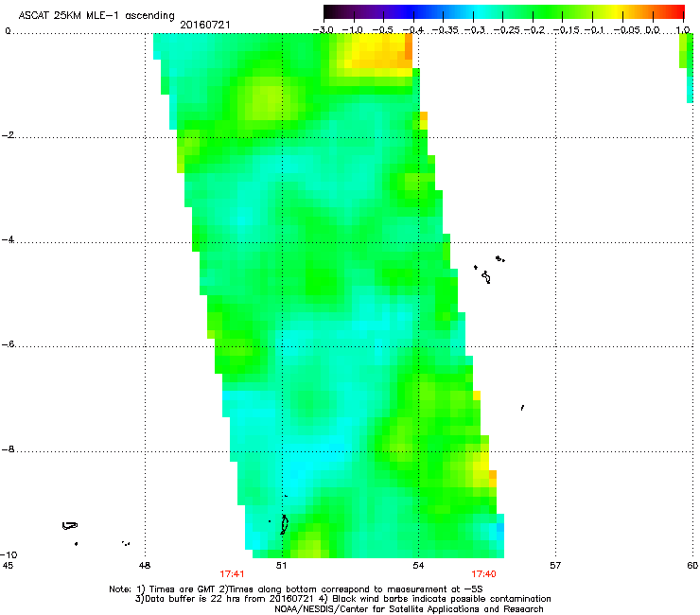This screenshot has height=615, width=700.
Task: Click longitude axis label 51
Action: (281, 566)
